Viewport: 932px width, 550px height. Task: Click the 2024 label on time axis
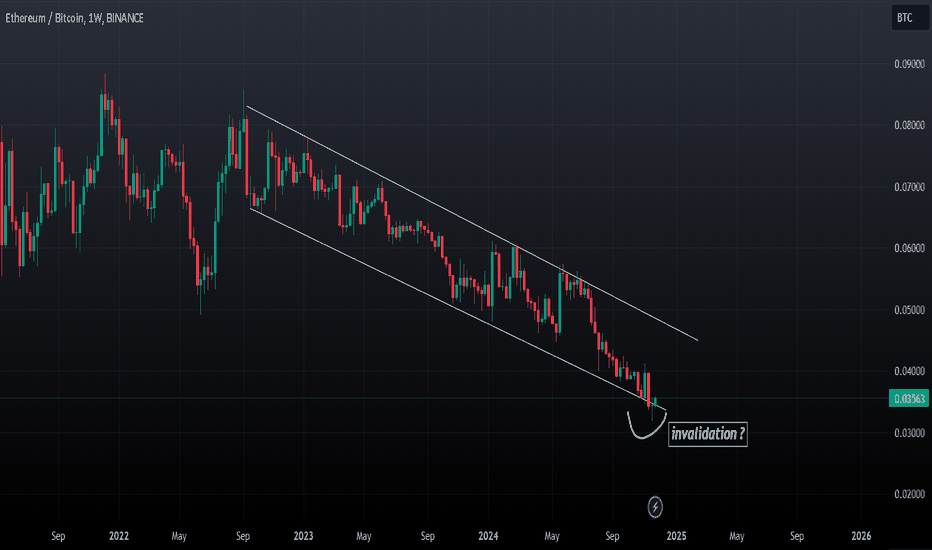[488, 536]
